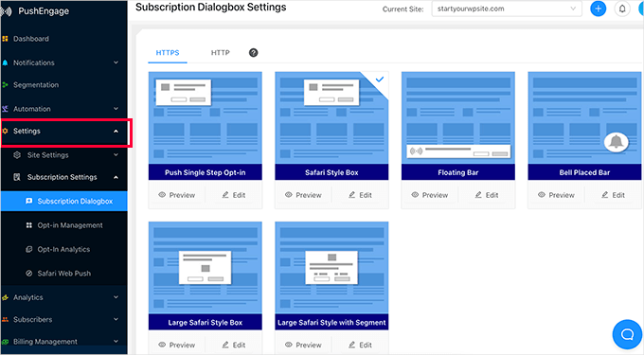Click the blue plus add button
This screenshot has width=644, height=355.
[x=598, y=9]
